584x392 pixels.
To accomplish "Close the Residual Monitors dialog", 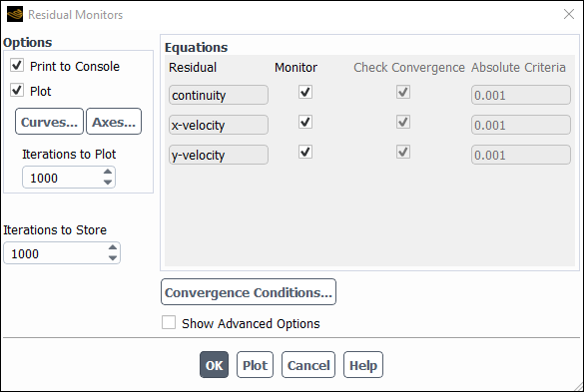I will 569,15.
